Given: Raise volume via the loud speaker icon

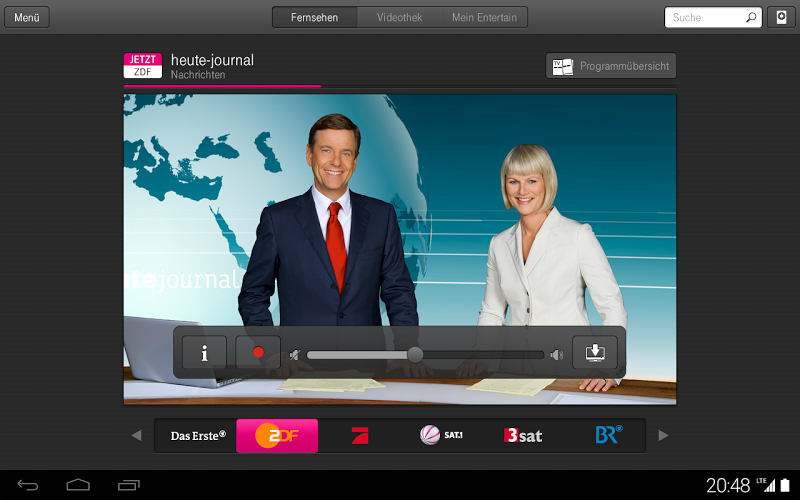Looking at the screenshot, I should tap(557, 355).
